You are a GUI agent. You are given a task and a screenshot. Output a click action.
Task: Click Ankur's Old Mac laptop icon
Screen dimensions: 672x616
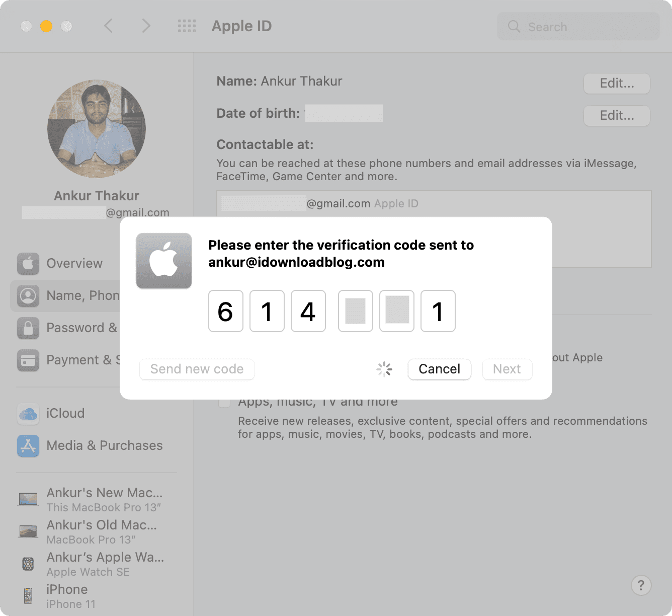[28, 531]
